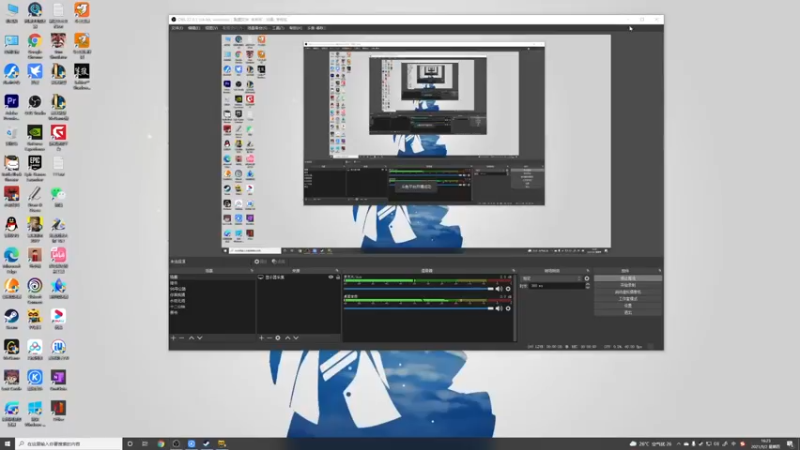The height and width of the screenshot is (450, 800).
Task: Adjust transition duration stepper arrows
Action: (x=587, y=286)
